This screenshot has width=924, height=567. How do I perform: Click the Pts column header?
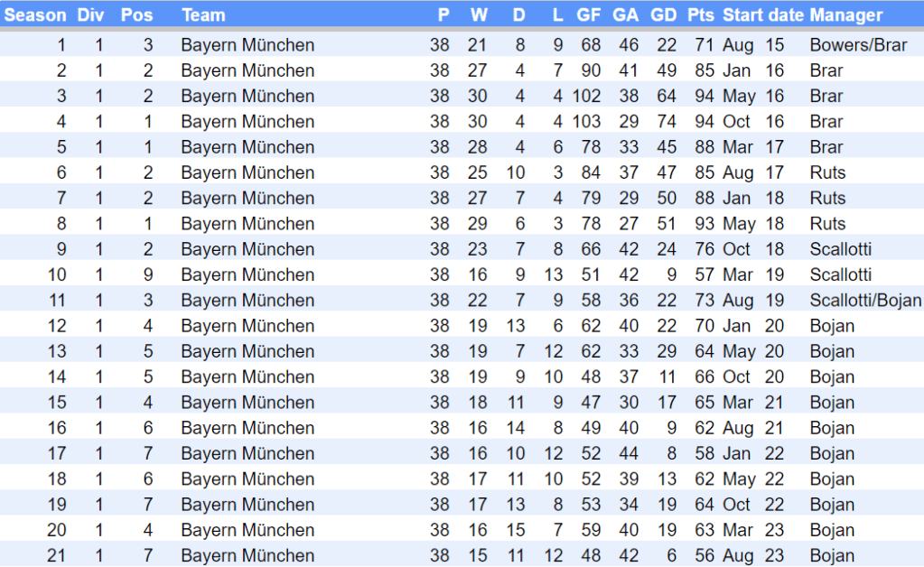click(x=700, y=15)
